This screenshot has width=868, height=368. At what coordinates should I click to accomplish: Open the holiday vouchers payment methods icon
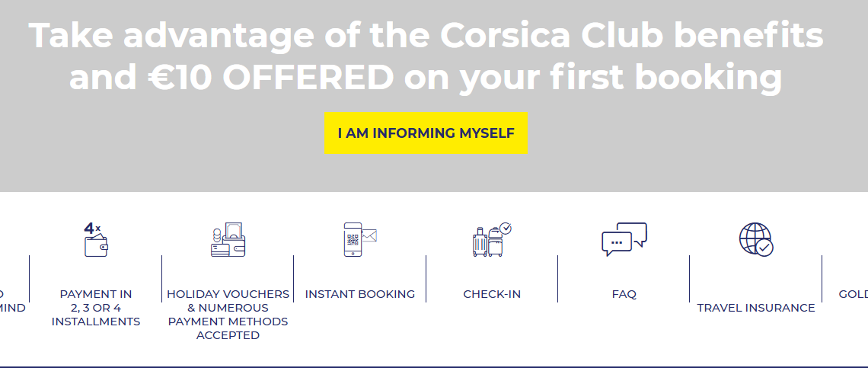(x=228, y=239)
